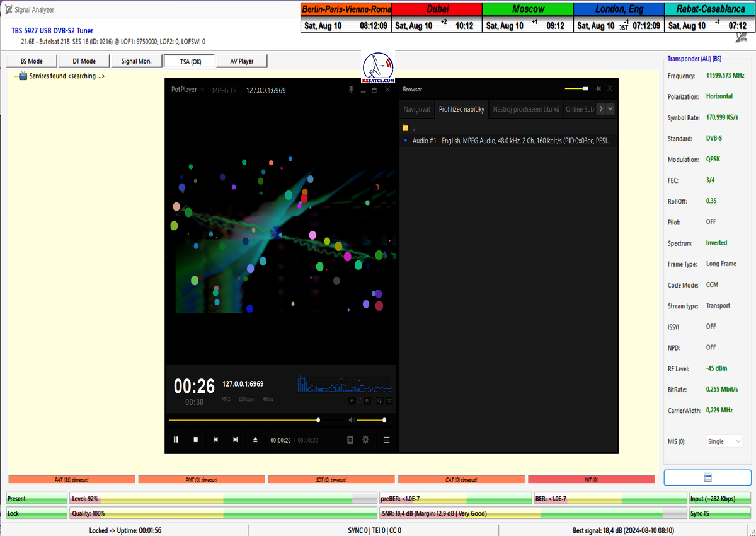This screenshot has height=536, width=756.
Task: Switch to the AV Player tab
Action: pyautogui.click(x=241, y=61)
